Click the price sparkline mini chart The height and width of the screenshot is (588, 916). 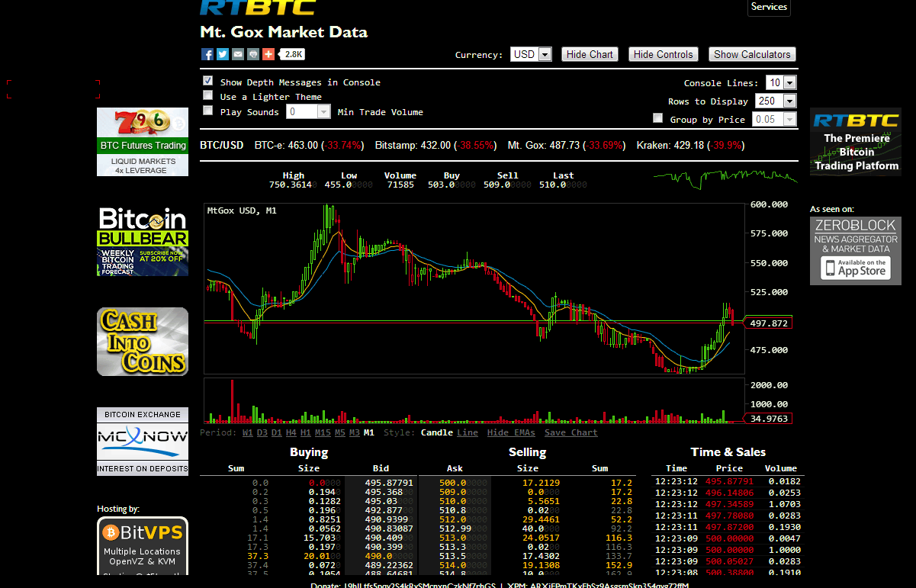point(725,179)
